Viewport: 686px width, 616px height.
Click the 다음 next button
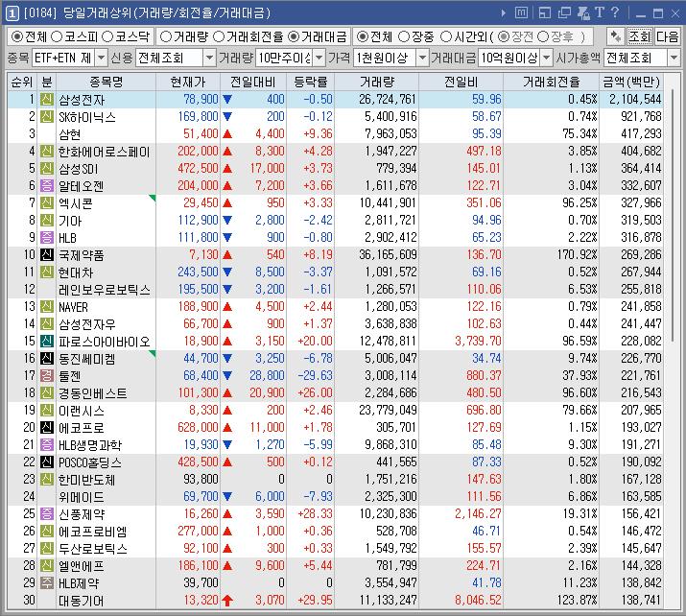(x=667, y=36)
